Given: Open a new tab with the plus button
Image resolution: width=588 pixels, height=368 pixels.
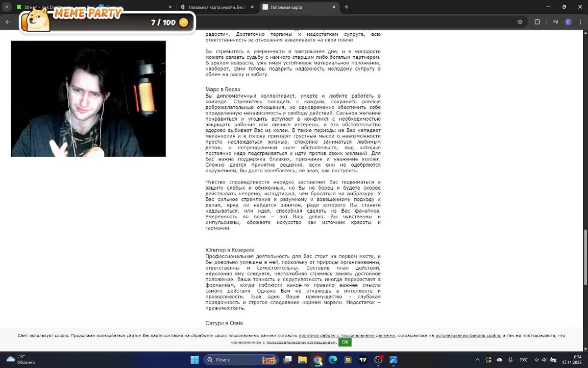Looking at the screenshot, I should (347, 7).
